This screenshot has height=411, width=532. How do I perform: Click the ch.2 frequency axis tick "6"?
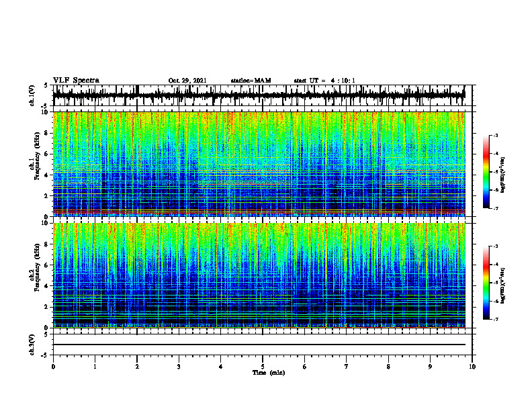(47, 265)
